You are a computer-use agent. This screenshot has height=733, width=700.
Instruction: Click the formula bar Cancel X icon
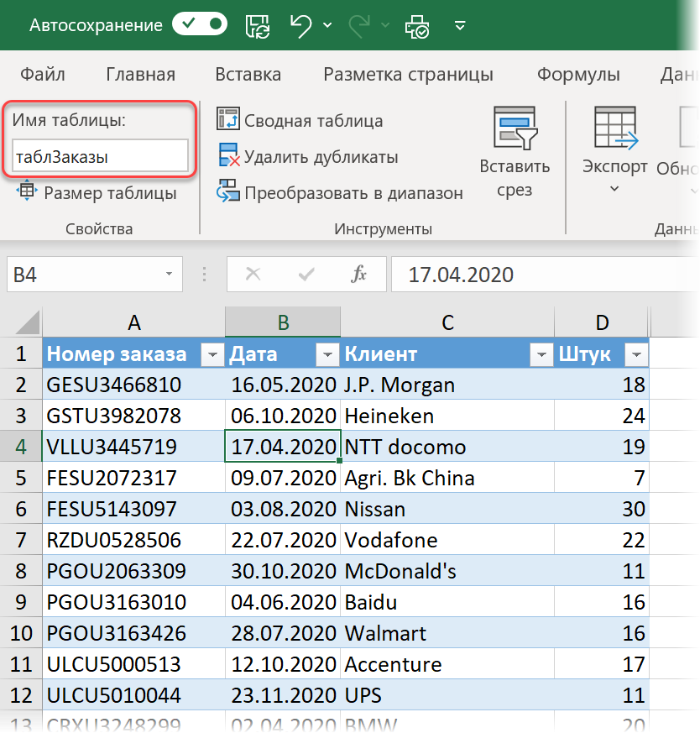tap(253, 274)
